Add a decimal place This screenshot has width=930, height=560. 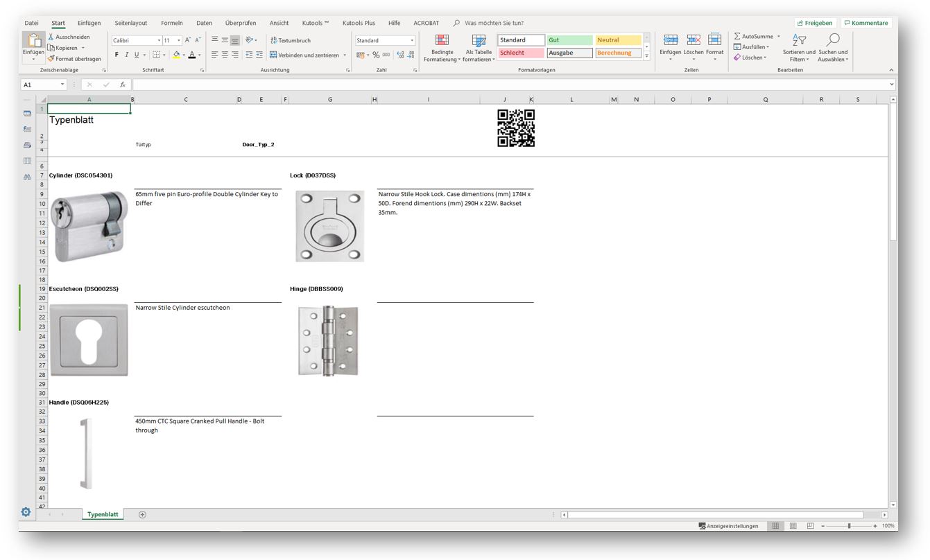tap(400, 55)
